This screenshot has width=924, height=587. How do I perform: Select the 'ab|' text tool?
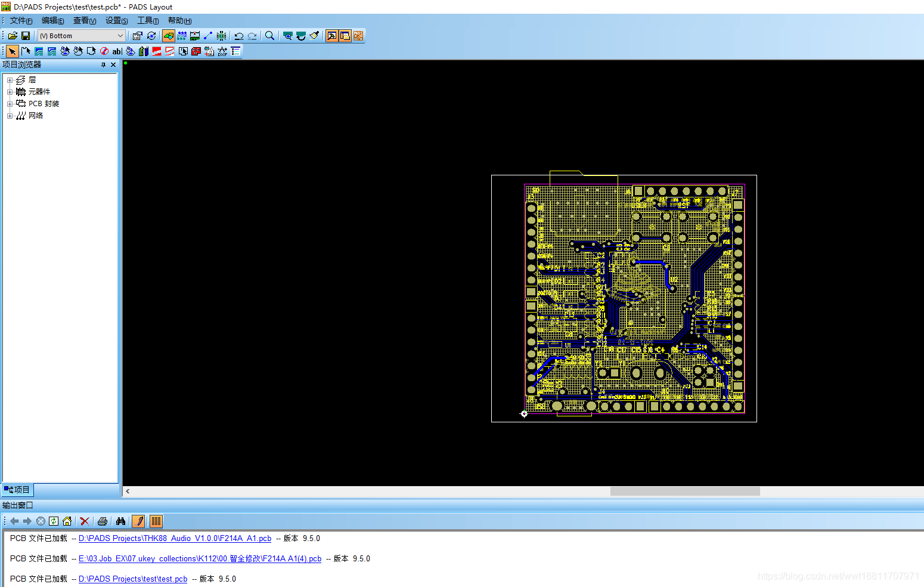tap(117, 51)
